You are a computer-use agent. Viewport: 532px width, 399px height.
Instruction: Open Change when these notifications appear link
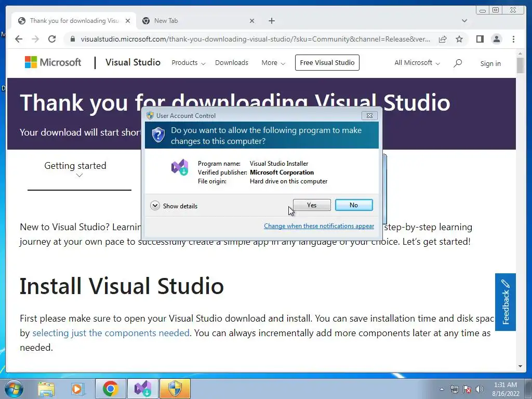coord(319,226)
